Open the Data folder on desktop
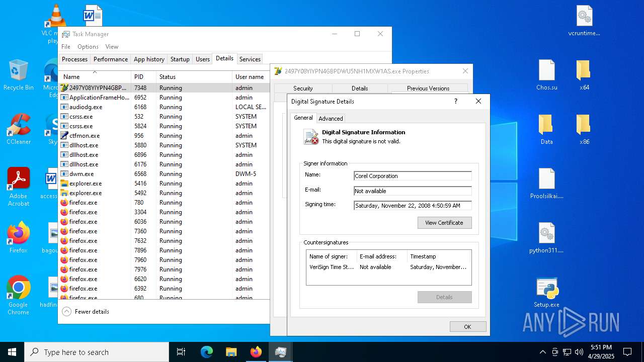This screenshot has height=362, width=644. (547, 130)
